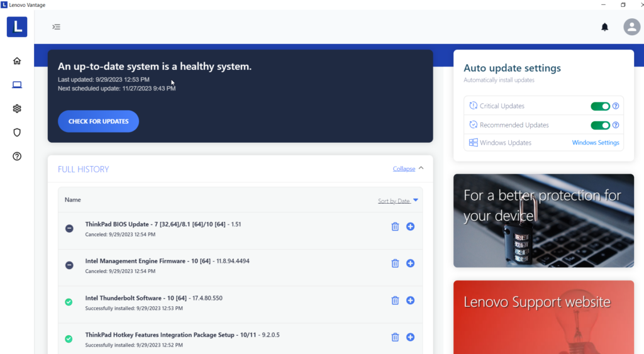Open the user account avatar
This screenshot has width=644, height=354.
click(631, 27)
